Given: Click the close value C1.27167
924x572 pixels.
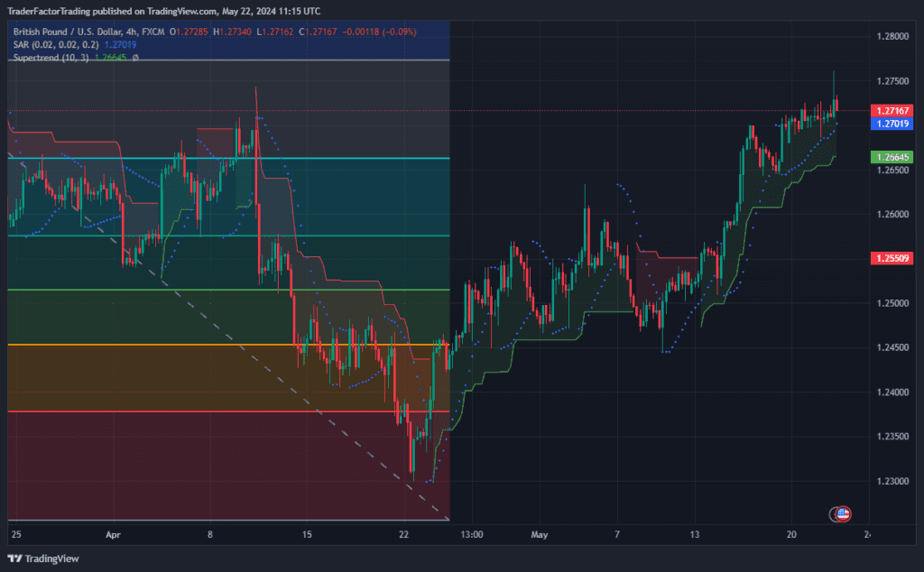Looking at the screenshot, I should tap(318, 32).
